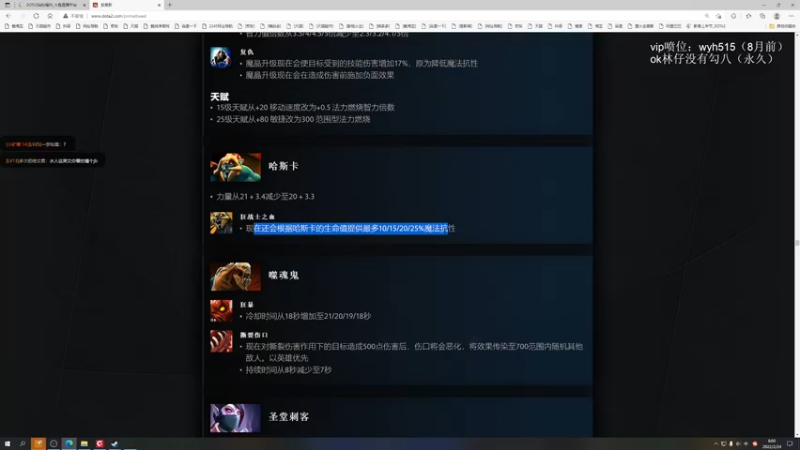Click the level 25 talent change line
Viewport: 800px width, 450px height.
pos(293,119)
